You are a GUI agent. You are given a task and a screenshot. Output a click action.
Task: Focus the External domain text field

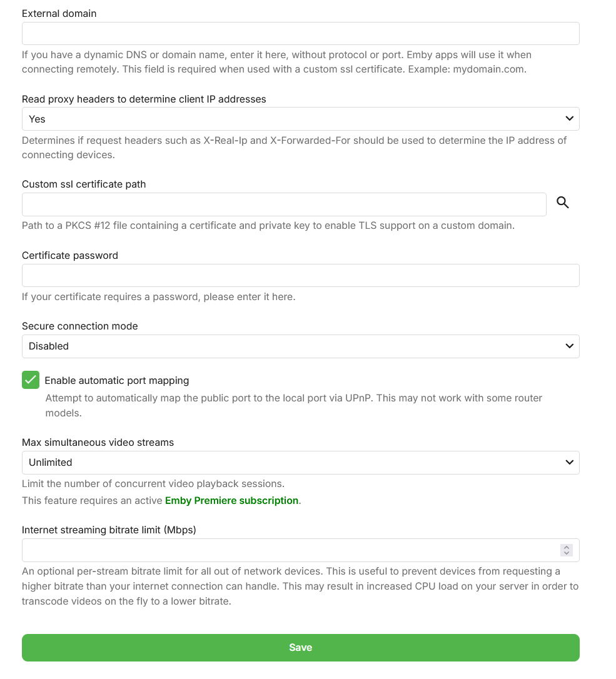pos(300,34)
